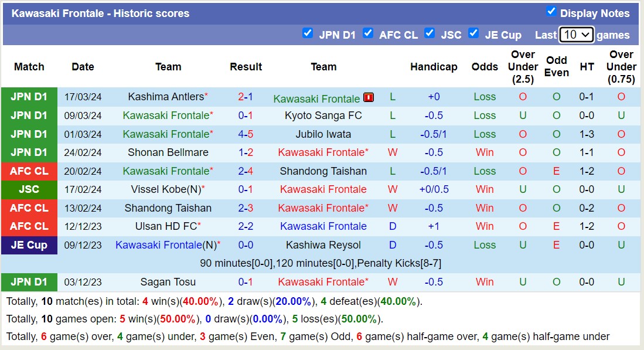Click the Kyoto Sanga FC team name
This screenshot has width=644, height=350.
pos(322,115)
